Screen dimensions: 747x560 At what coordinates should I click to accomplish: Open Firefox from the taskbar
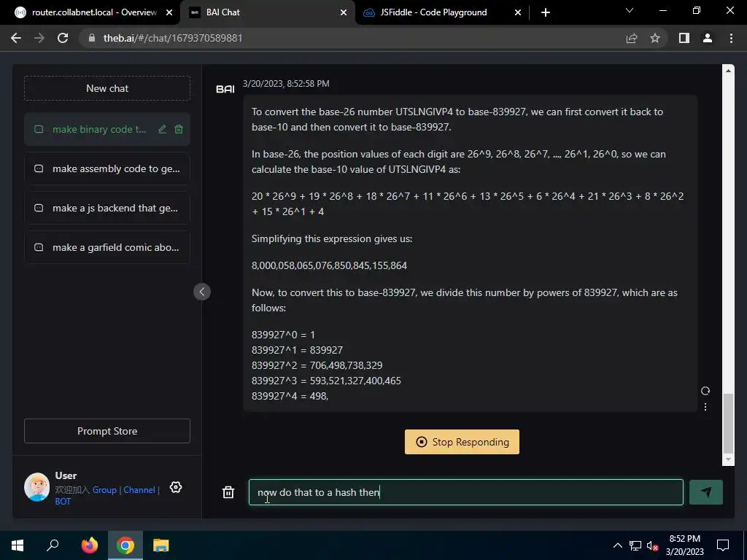click(x=89, y=545)
